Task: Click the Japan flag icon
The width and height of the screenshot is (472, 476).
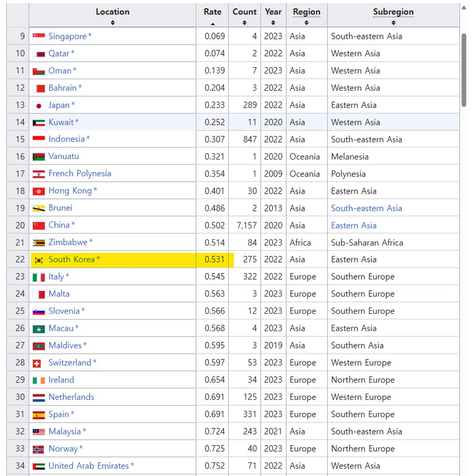Action: pos(38,104)
